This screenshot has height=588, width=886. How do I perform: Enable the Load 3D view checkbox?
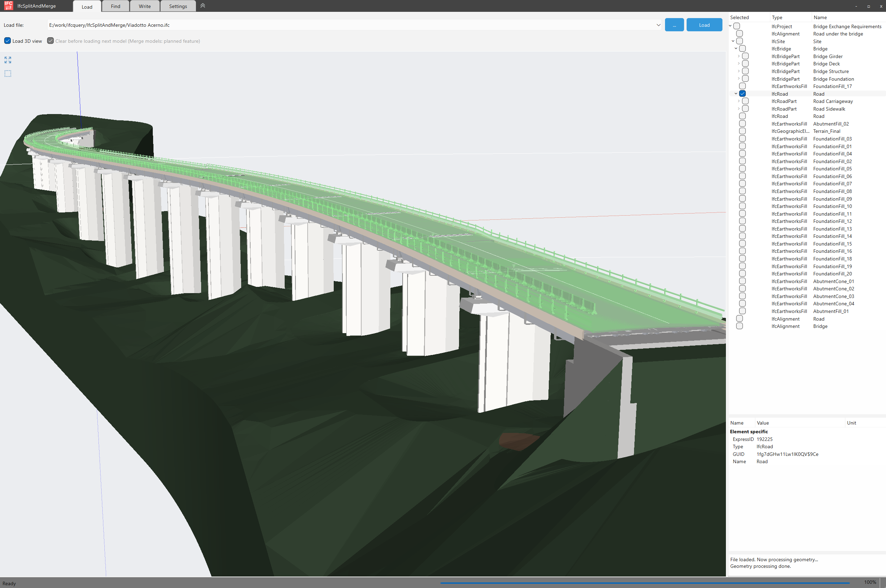(x=8, y=40)
